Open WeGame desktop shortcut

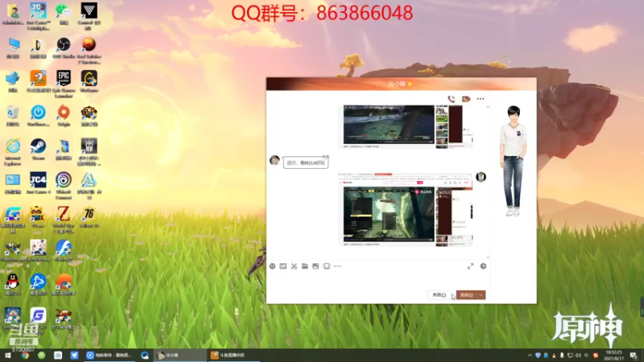click(x=89, y=81)
